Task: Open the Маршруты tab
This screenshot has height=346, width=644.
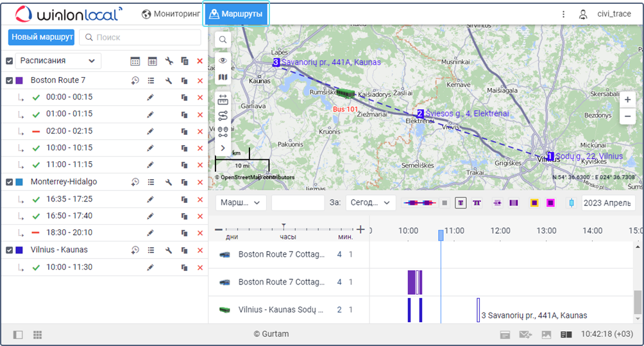Action: click(235, 13)
